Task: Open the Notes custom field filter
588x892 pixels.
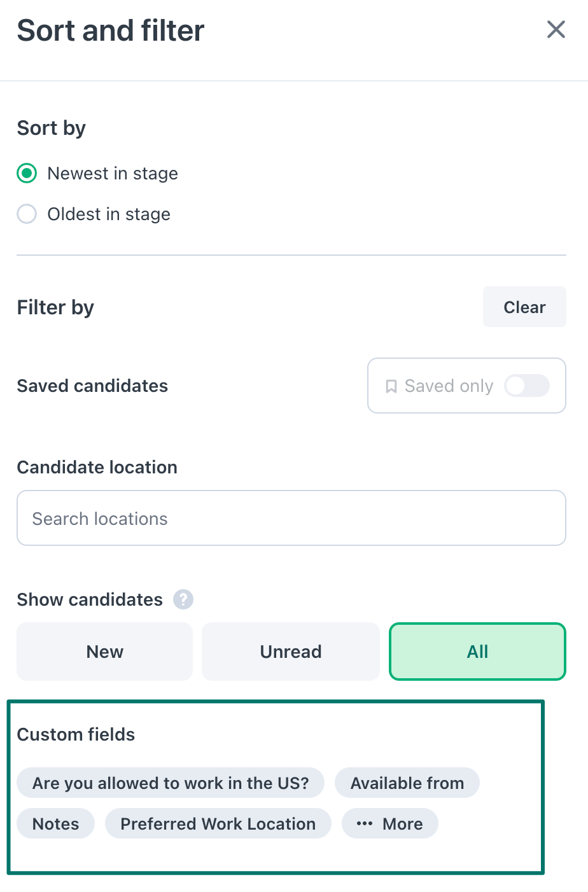Action: coord(55,823)
